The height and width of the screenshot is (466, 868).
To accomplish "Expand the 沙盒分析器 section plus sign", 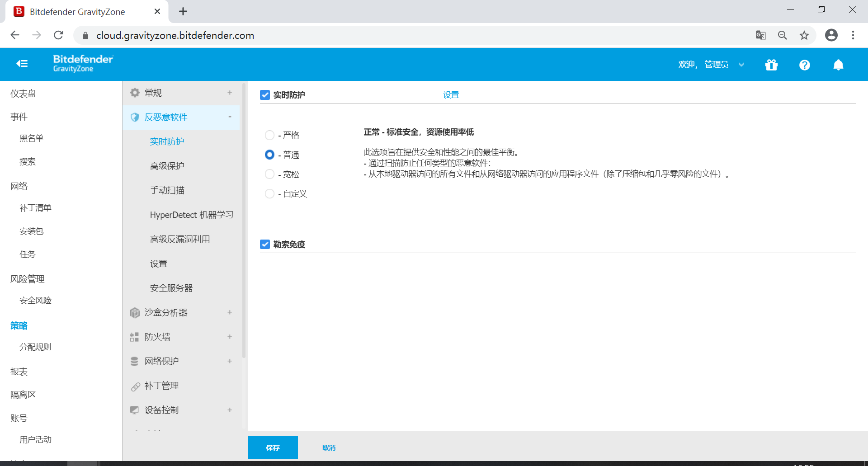I will pyautogui.click(x=230, y=312).
